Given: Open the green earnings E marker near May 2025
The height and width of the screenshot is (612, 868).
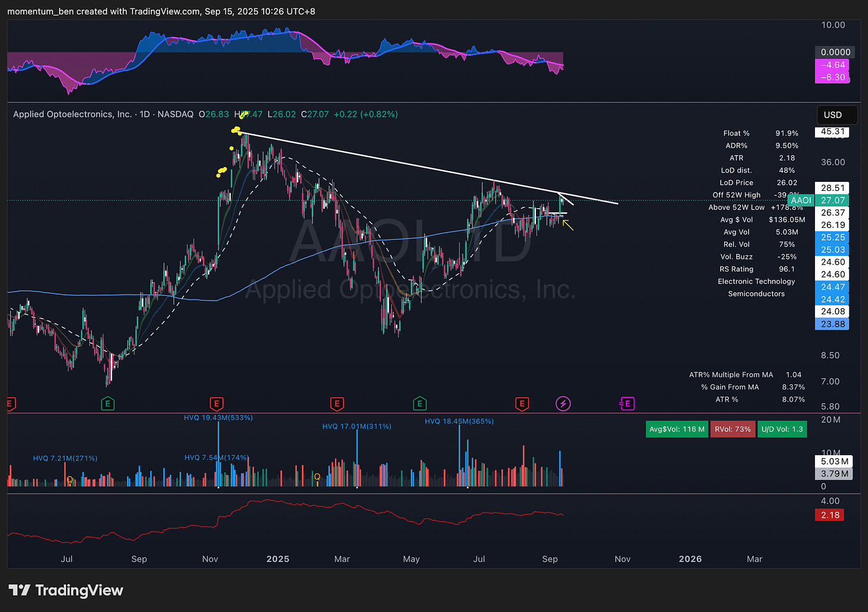Looking at the screenshot, I should tap(419, 404).
